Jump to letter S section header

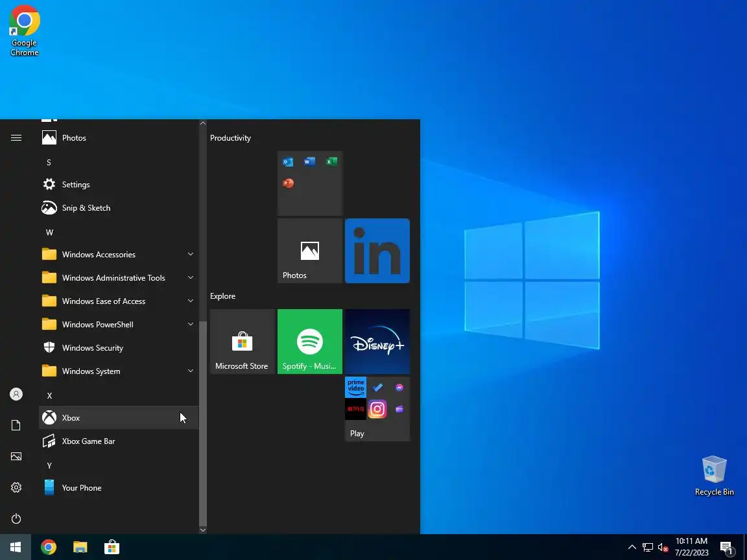pyautogui.click(x=49, y=163)
